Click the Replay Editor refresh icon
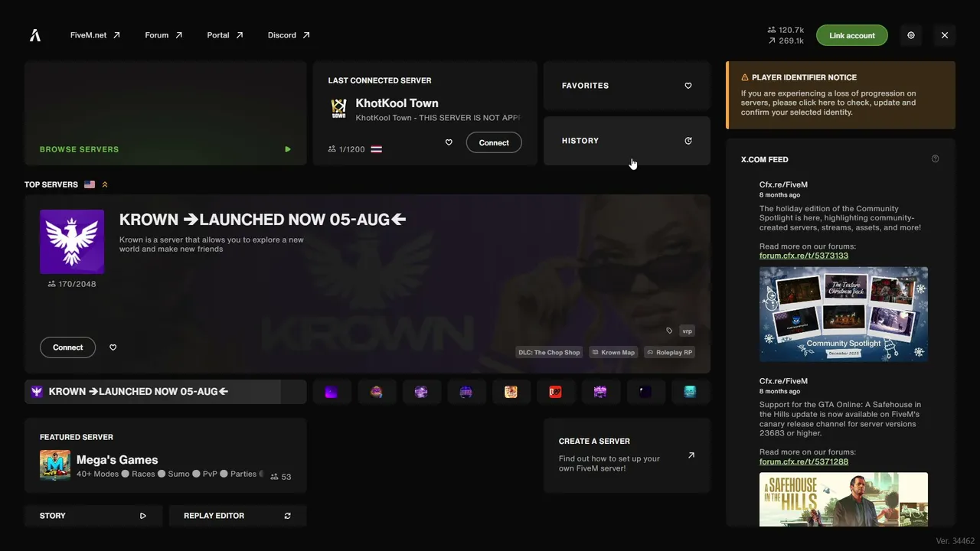 tap(288, 516)
